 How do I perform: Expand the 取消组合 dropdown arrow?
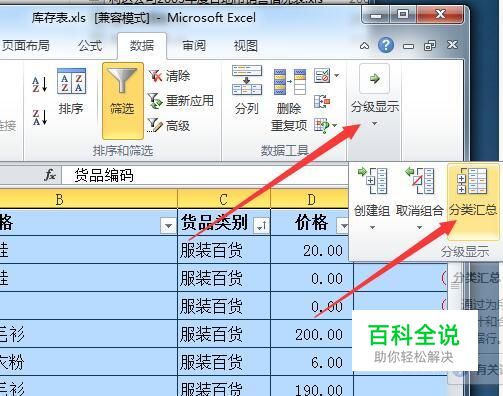click(x=419, y=227)
